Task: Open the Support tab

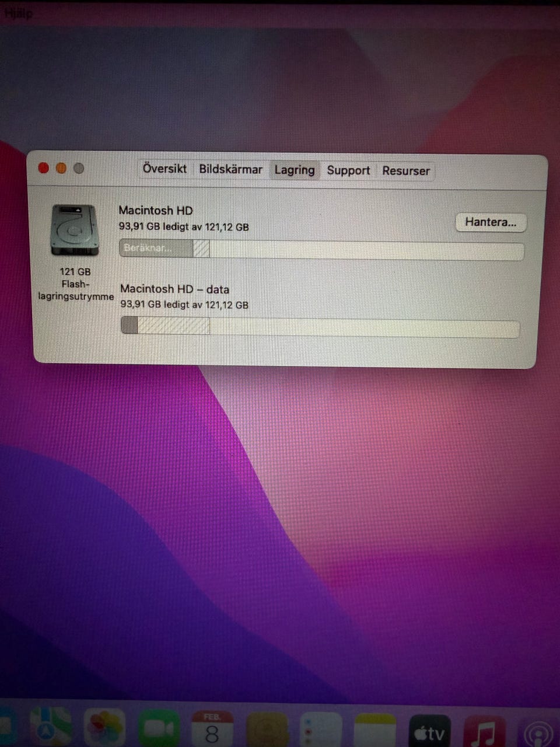Action: coord(348,170)
